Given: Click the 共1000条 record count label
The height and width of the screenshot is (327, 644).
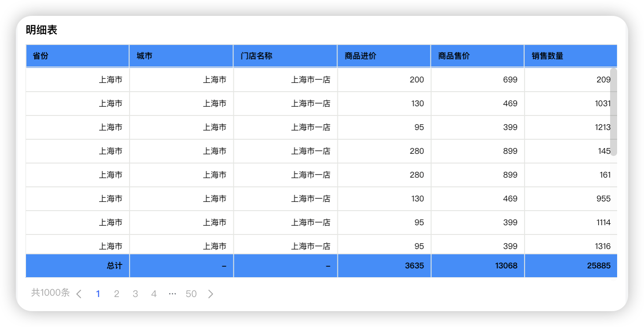Looking at the screenshot, I should pos(50,292).
